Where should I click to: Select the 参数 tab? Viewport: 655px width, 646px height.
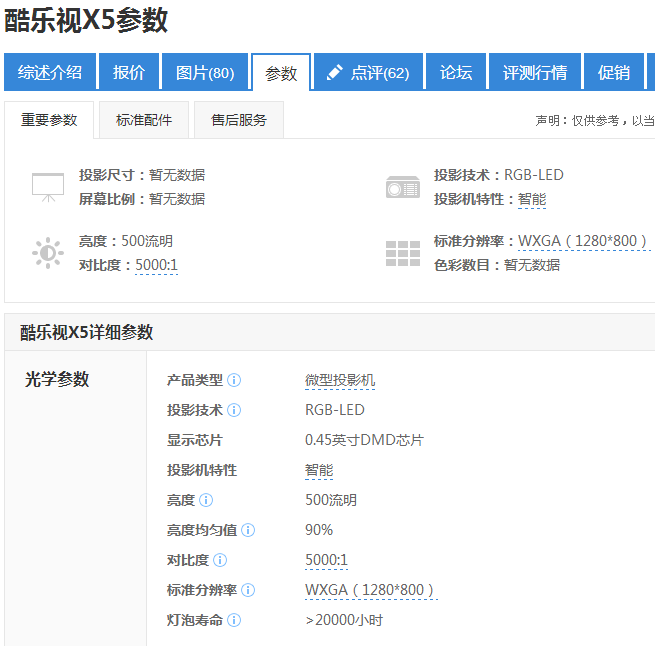point(281,73)
